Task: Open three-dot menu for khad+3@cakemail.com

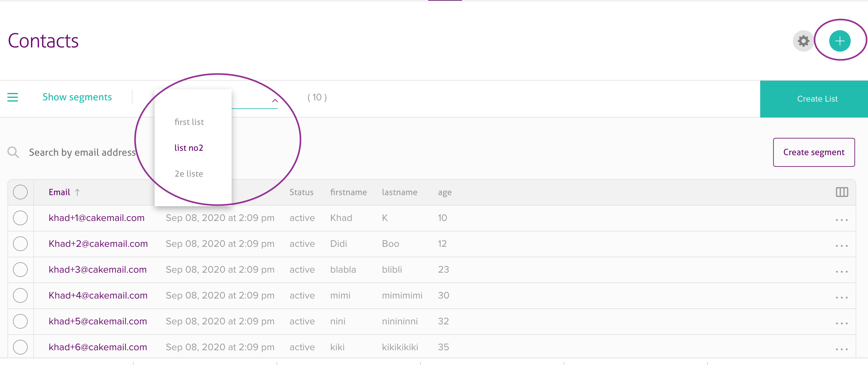Action: coord(842,271)
